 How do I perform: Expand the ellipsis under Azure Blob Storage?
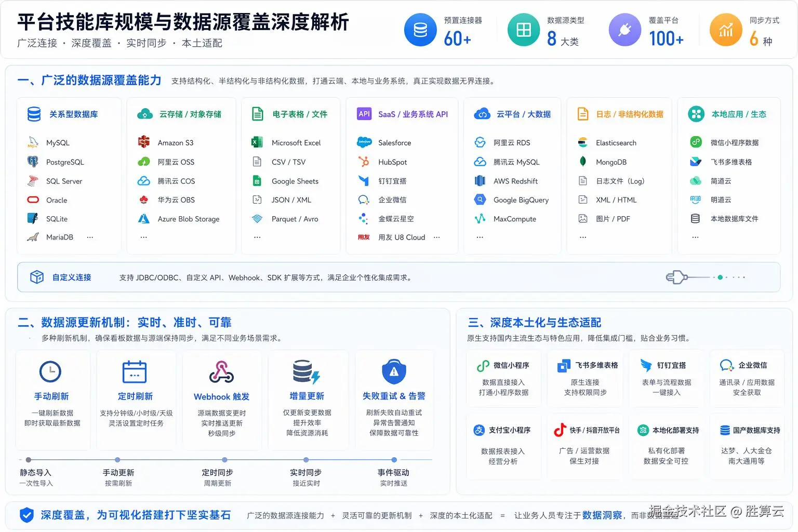(144, 237)
